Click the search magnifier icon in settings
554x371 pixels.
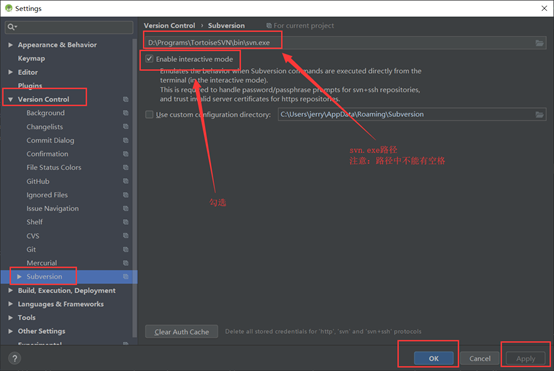12,27
